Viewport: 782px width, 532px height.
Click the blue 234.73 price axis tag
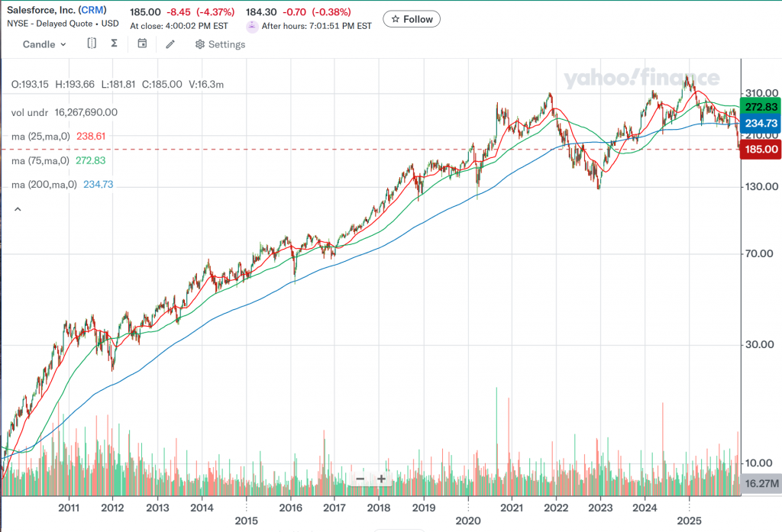pos(761,123)
